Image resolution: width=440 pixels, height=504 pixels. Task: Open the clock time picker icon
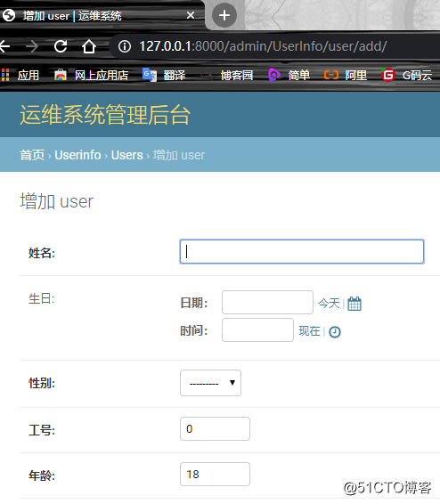point(335,332)
